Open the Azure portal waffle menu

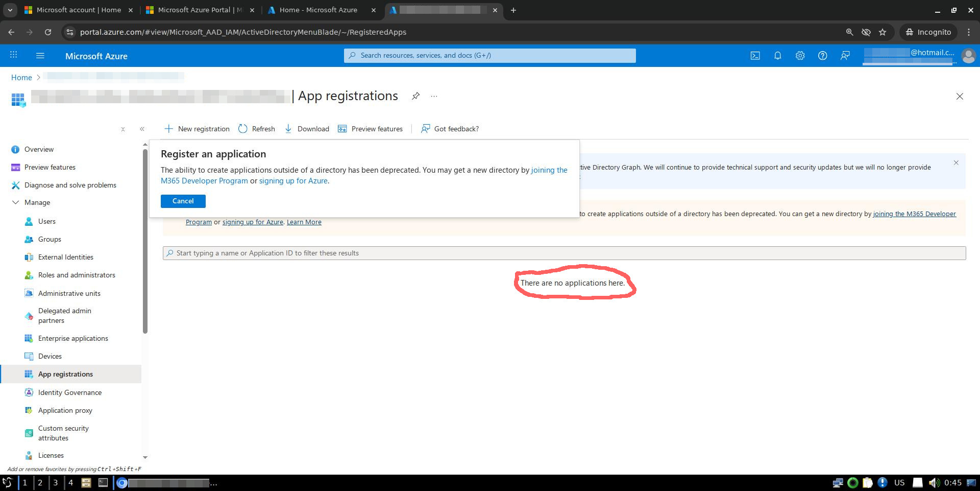(x=14, y=55)
